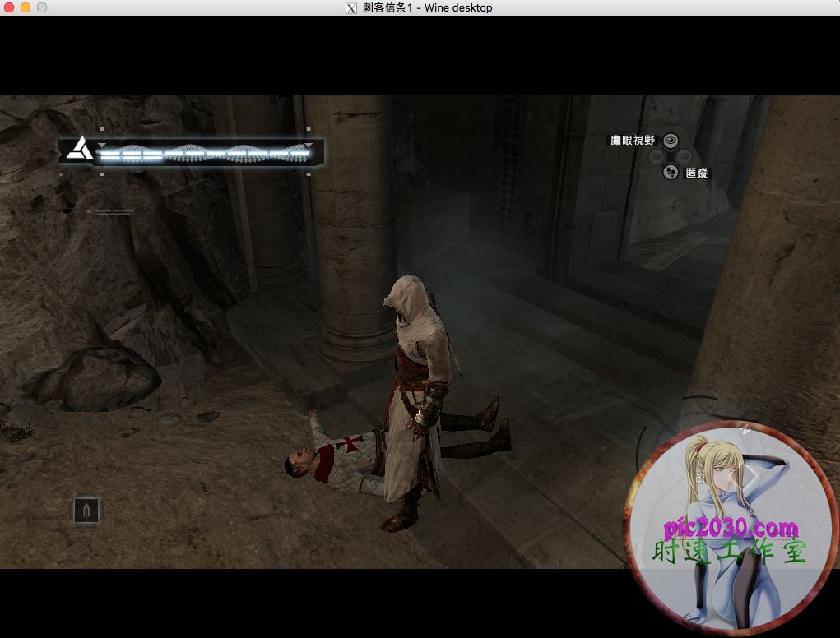Click Altair the hooded assassin
Image resolution: width=840 pixels, height=638 pixels.
pyautogui.click(x=417, y=401)
